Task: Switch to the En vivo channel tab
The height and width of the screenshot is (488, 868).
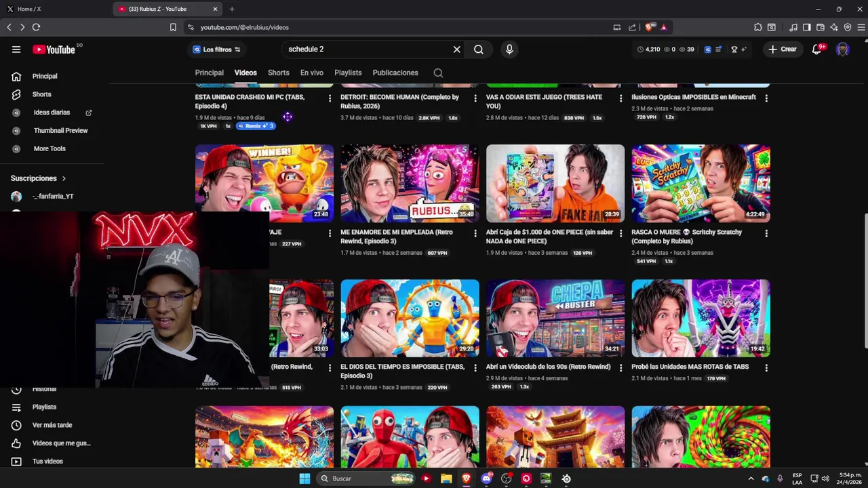Action: click(312, 73)
